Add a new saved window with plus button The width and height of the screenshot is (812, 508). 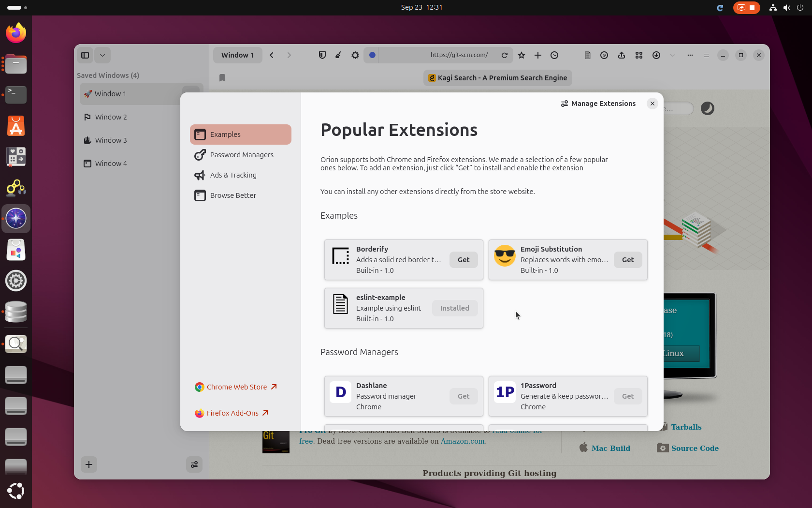coord(89,464)
